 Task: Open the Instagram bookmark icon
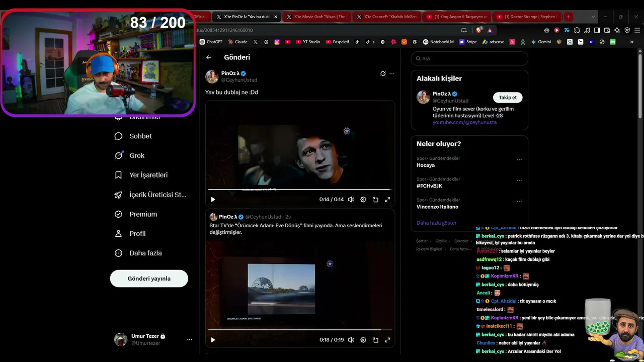277,42
